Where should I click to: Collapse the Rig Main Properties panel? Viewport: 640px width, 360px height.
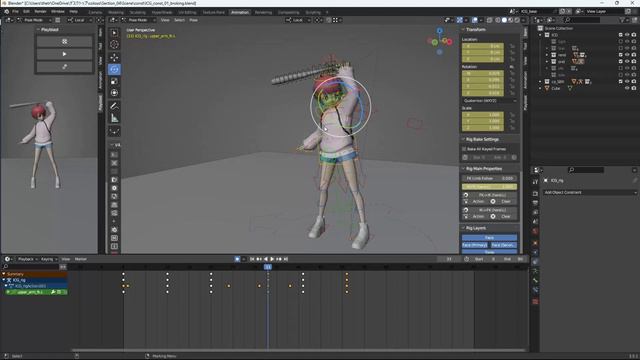(x=463, y=169)
